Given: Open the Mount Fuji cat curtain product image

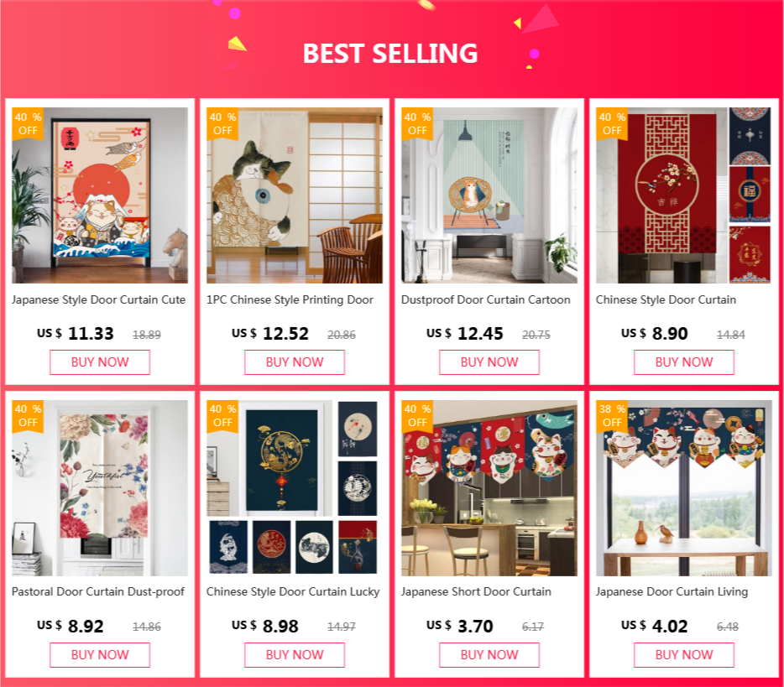Looking at the screenshot, I should click(100, 195).
